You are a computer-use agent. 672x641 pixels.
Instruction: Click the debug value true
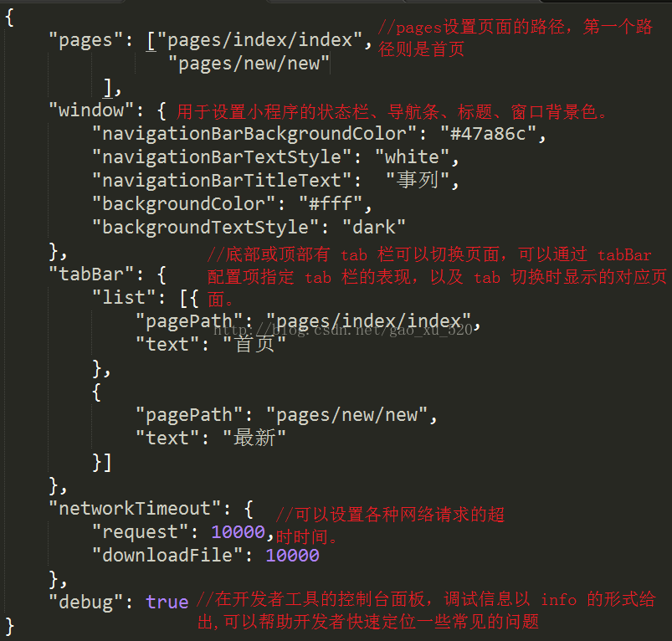(167, 602)
